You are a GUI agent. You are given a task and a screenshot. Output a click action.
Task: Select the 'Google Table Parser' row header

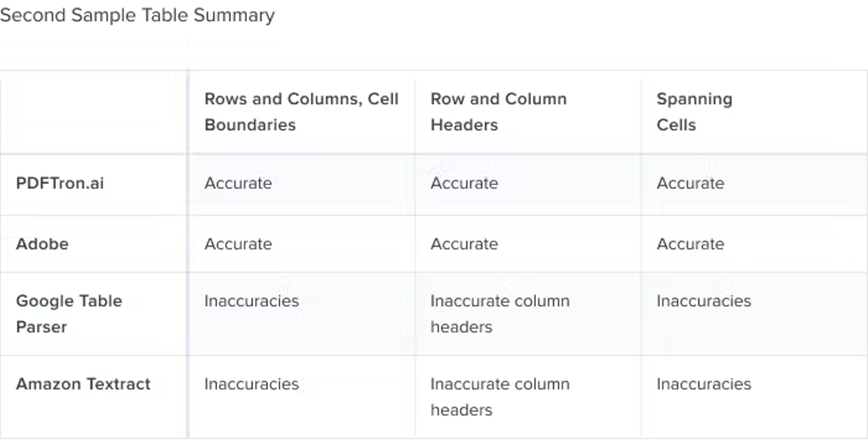(x=69, y=314)
